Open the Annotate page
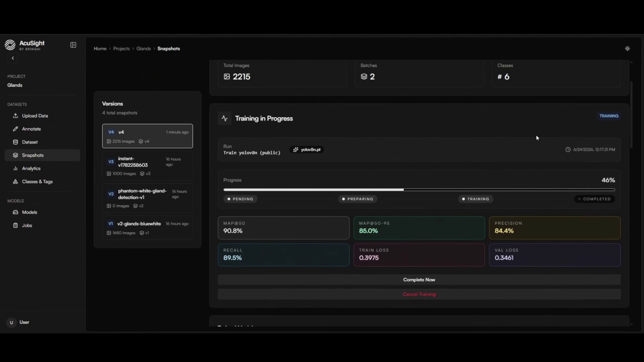 [x=42, y=129]
